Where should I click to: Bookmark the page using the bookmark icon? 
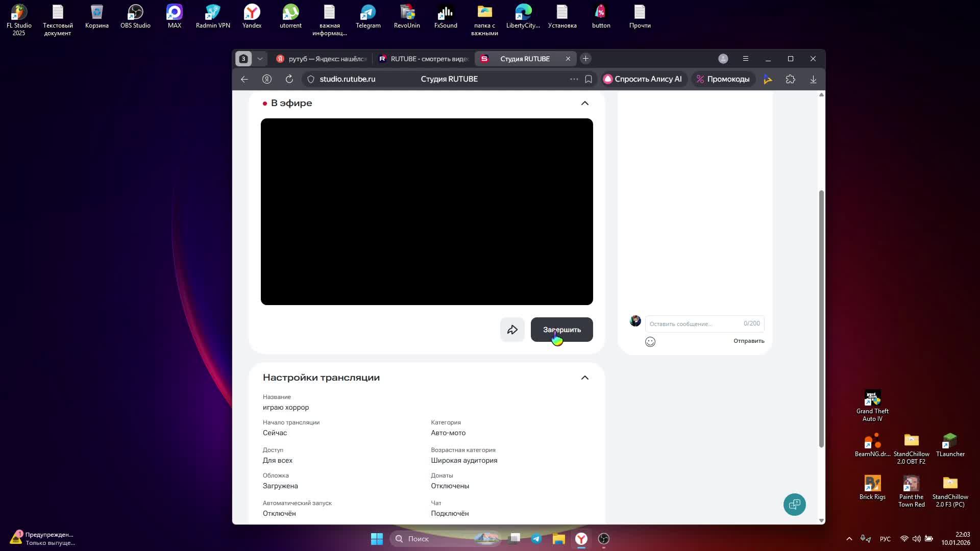589,79
